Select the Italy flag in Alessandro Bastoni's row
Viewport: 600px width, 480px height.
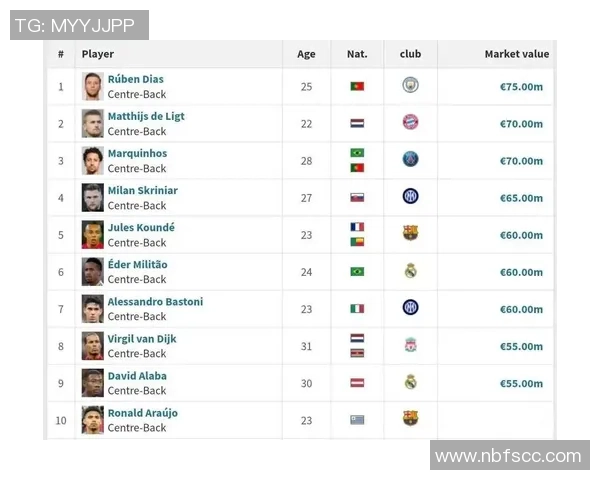click(x=357, y=309)
